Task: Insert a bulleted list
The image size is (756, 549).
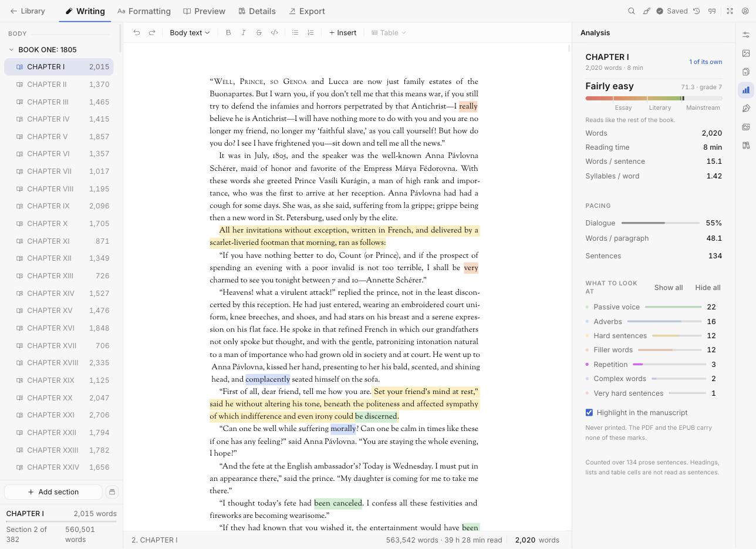Action: pos(295,33)
